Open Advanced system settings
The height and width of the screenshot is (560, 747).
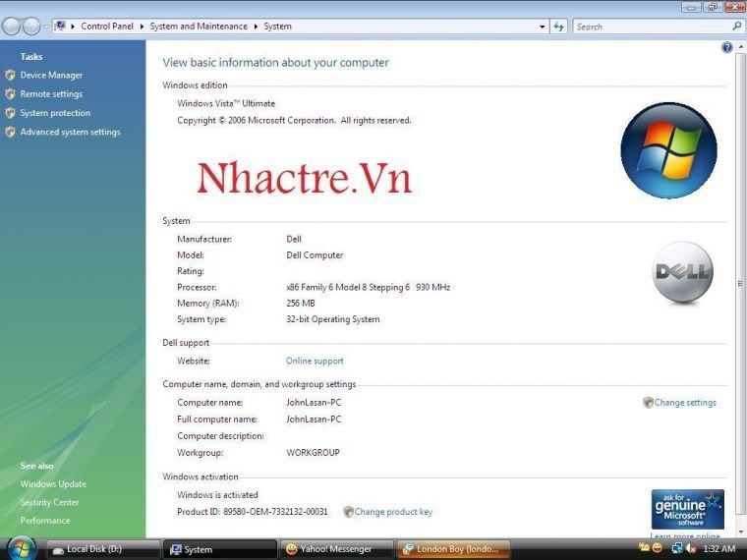[70, 133]
